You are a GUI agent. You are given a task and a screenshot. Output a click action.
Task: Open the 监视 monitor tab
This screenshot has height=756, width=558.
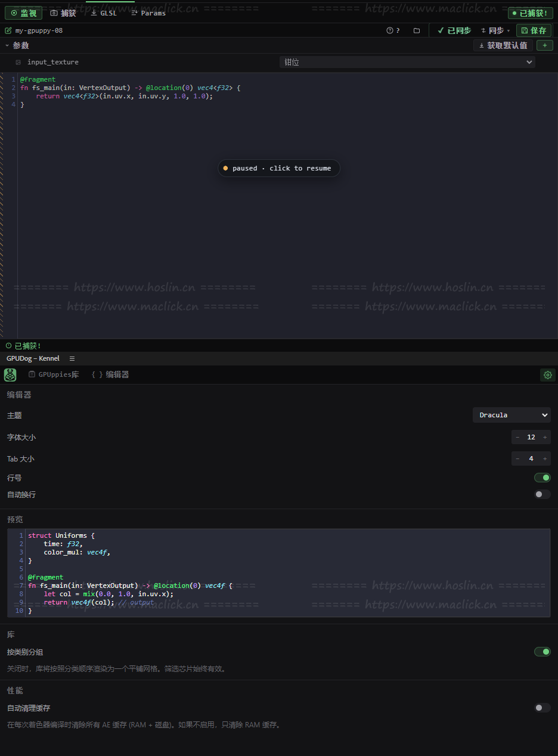click(x=24, y=13)
